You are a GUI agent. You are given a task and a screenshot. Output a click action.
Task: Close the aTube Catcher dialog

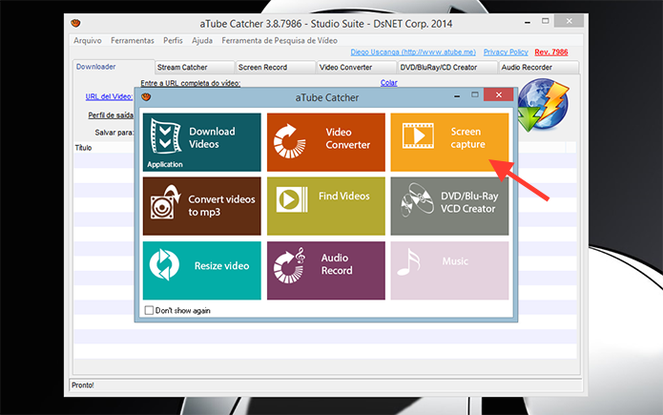(499, 95)
